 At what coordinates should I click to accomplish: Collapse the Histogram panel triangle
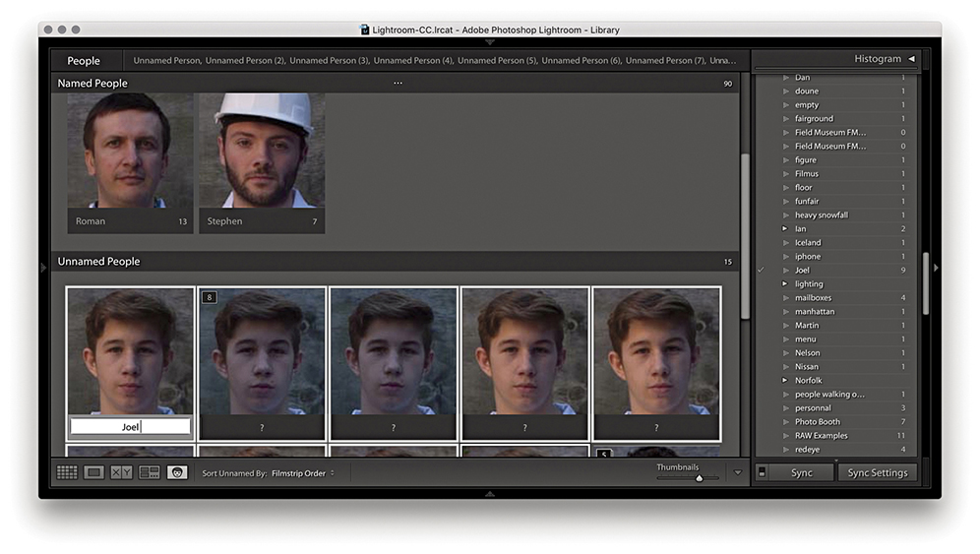pyautogui.click(x=911, y=59)
